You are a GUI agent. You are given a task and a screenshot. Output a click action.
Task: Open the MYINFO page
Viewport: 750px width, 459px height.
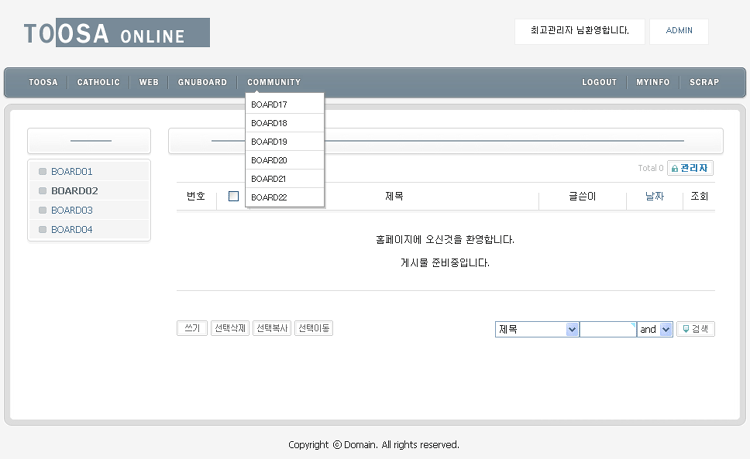(x=653, y=82)
